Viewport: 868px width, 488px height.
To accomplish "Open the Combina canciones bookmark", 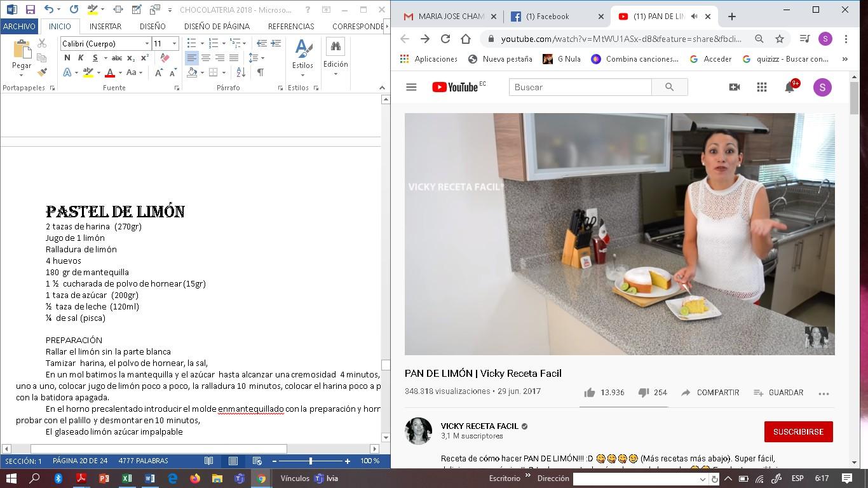I will coord(634,59).
